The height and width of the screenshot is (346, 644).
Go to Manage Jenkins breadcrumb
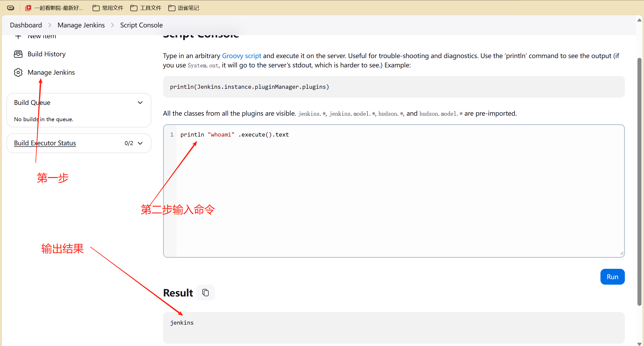(81, 25)
